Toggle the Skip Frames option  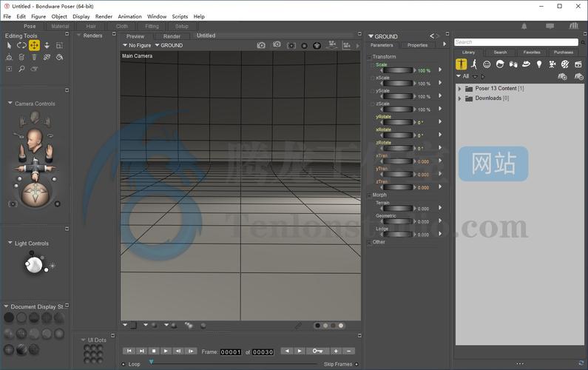(356, 364)
